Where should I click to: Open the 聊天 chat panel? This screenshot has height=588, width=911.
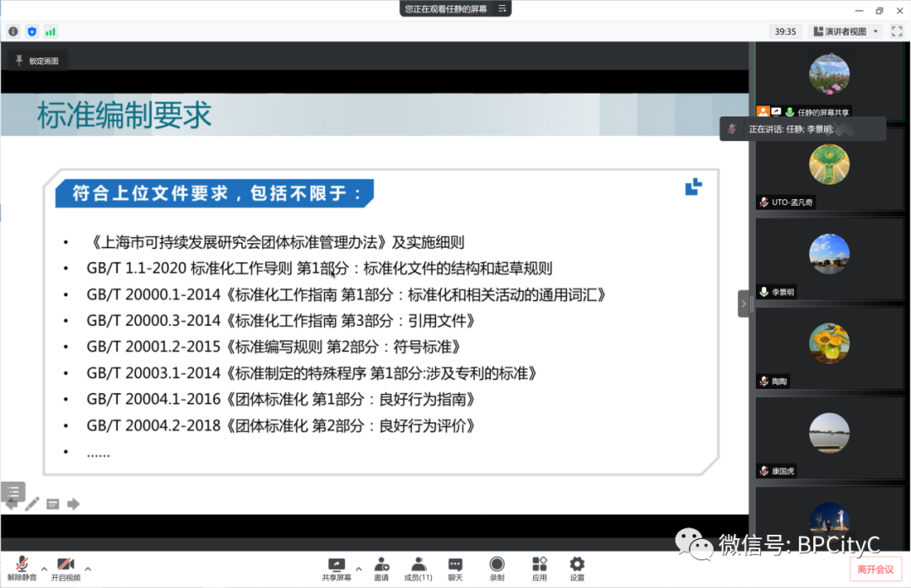[455, 569]
